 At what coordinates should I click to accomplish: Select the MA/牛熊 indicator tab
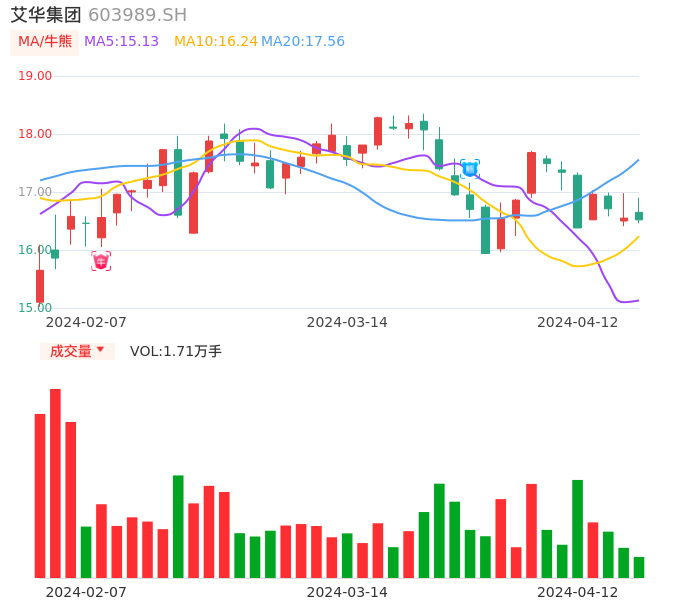[45, 42]
